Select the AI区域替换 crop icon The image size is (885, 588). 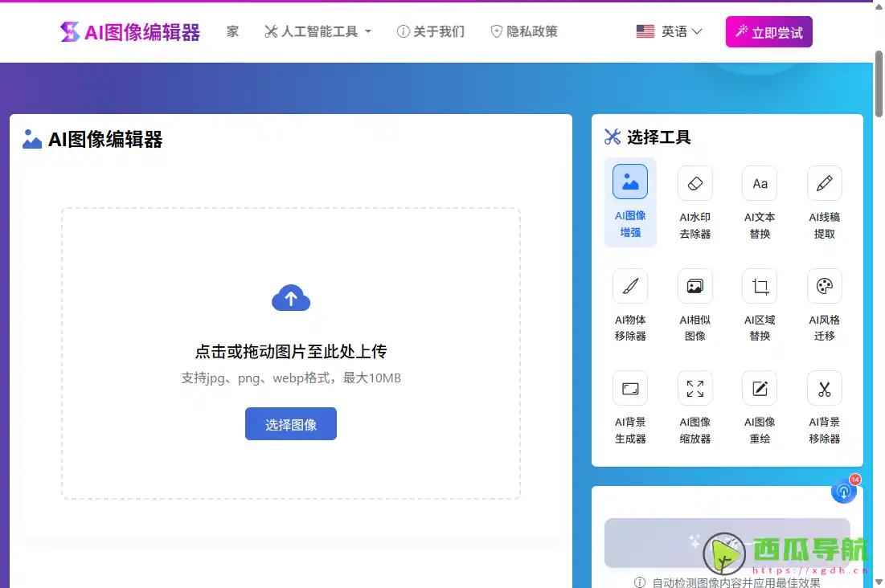point(760,285)
